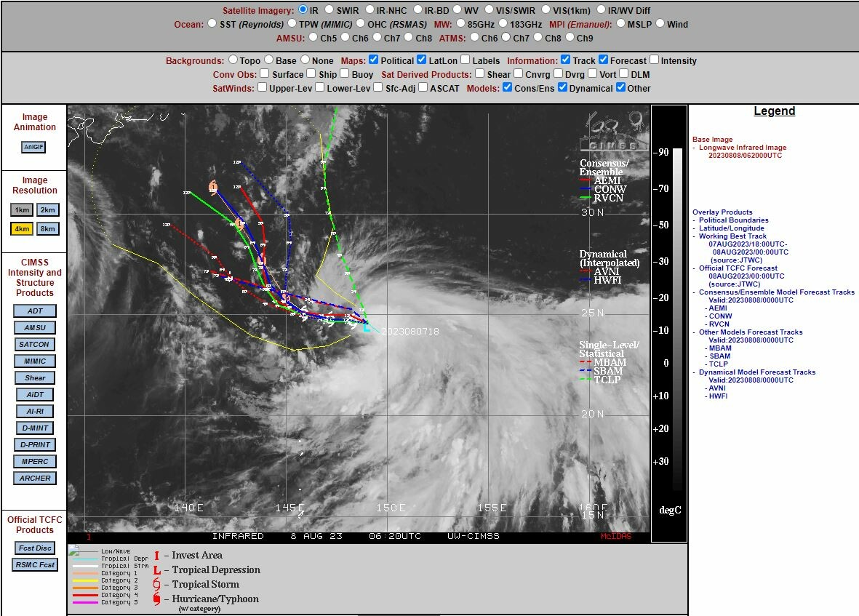Image resolution: width=859 pixels, height=616 pixels.
Task: Select IR/WV Diff imagery
Action: [601, 9]
